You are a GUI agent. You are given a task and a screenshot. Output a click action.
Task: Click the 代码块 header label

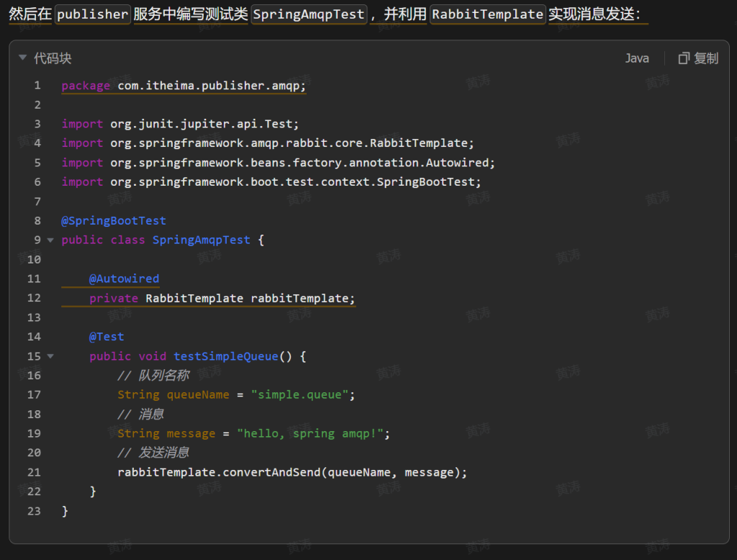click(53, 58)
